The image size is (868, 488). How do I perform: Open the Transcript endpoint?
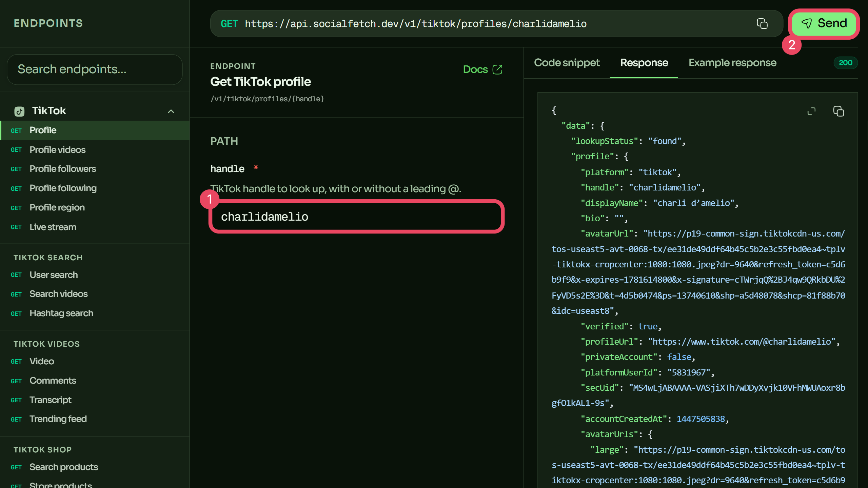point(95,400)
